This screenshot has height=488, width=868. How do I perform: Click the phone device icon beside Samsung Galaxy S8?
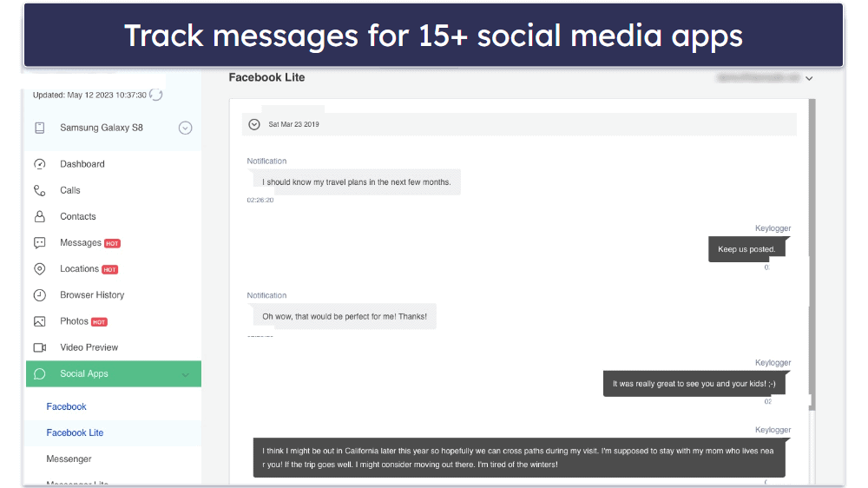(x=40, y=128)
